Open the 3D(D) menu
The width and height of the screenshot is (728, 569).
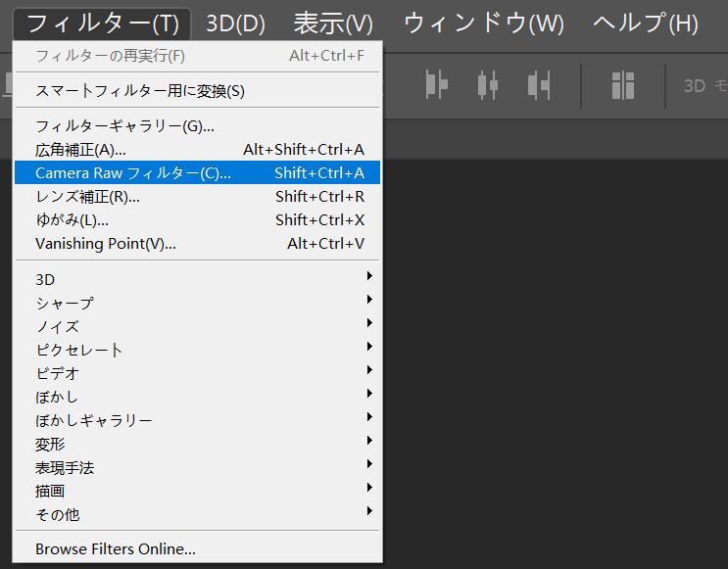coord(235,24)
